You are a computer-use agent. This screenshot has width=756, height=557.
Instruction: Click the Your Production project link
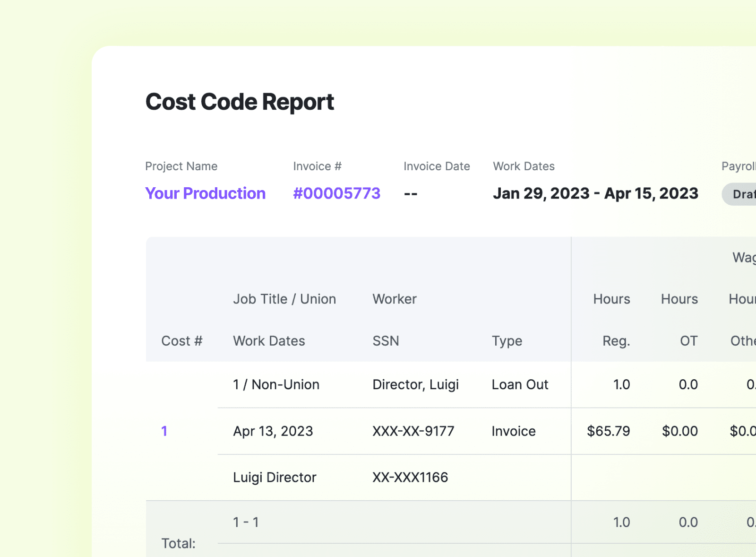[205, 193]
